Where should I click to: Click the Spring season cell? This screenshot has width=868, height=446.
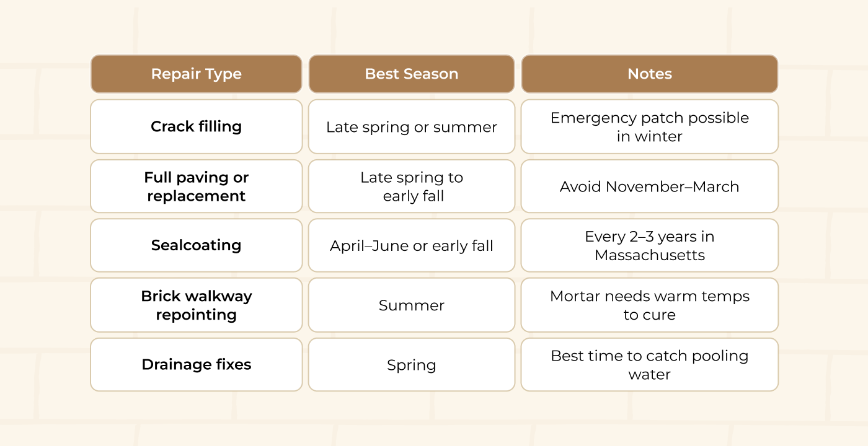coord(412,365)
